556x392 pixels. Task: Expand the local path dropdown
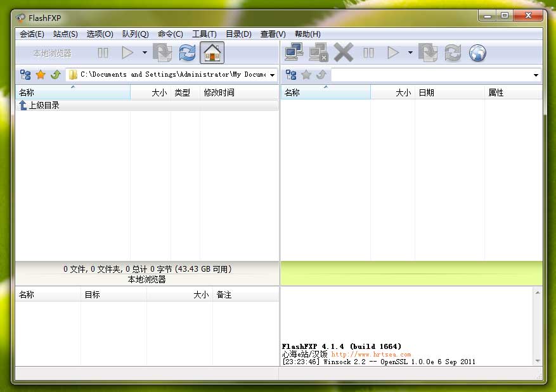(273, 75)
